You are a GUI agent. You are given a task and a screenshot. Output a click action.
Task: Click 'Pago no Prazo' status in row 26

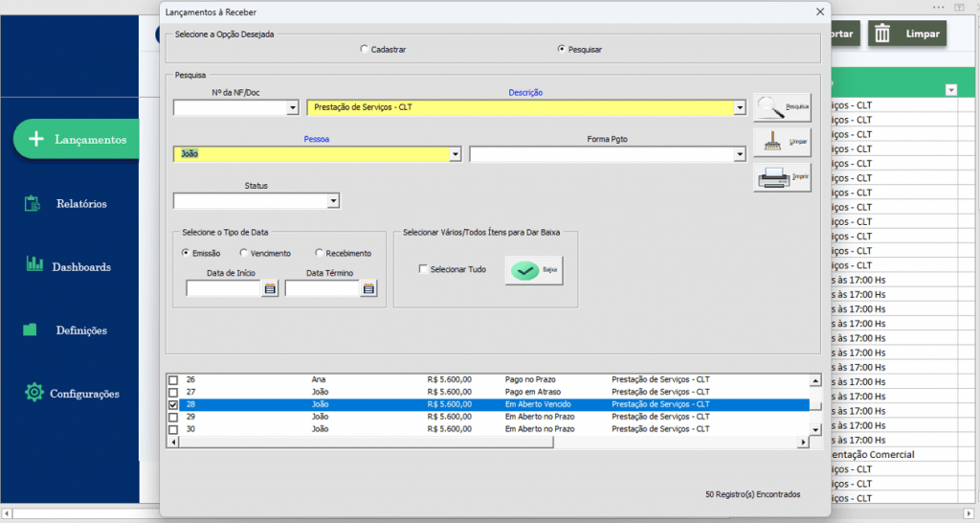click(530, 379)
